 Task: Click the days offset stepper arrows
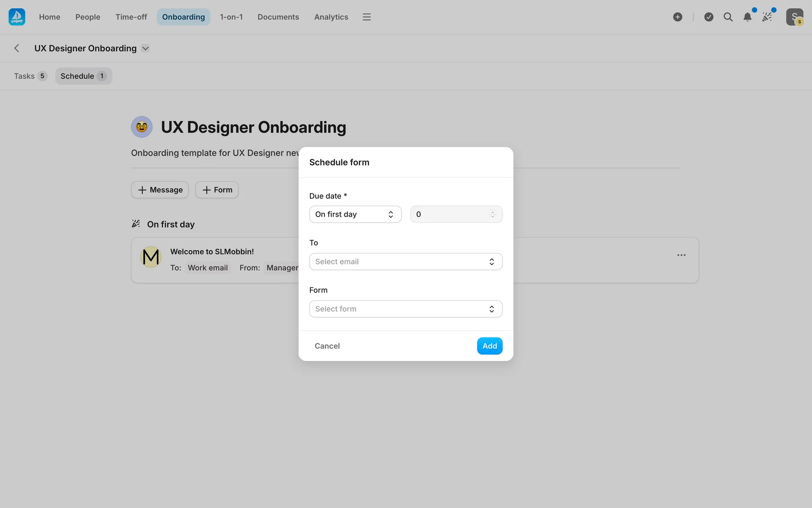(492, 214)
